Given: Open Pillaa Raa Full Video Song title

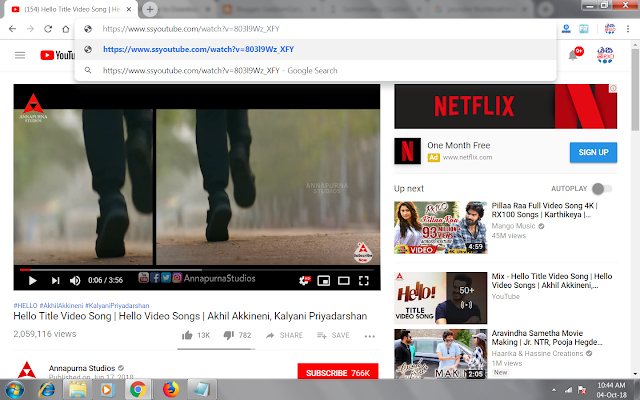Looking at the screenshot, I should click(x=544, y=210).
